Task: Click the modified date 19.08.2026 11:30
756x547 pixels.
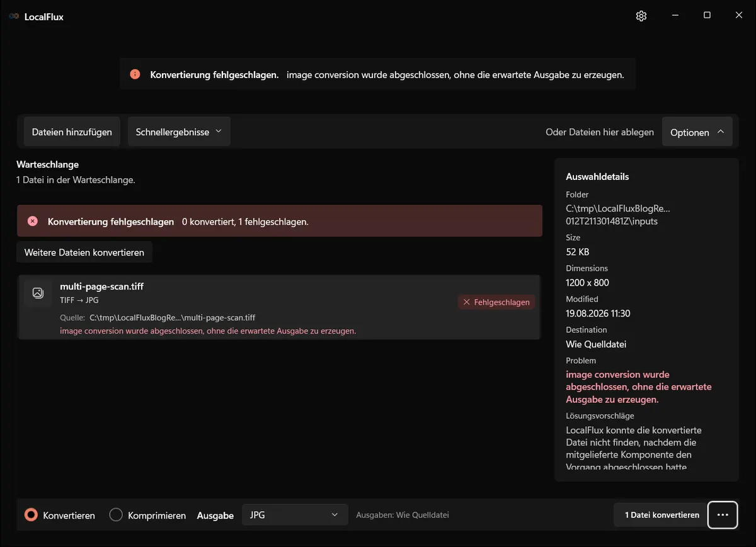Action: 598,313
